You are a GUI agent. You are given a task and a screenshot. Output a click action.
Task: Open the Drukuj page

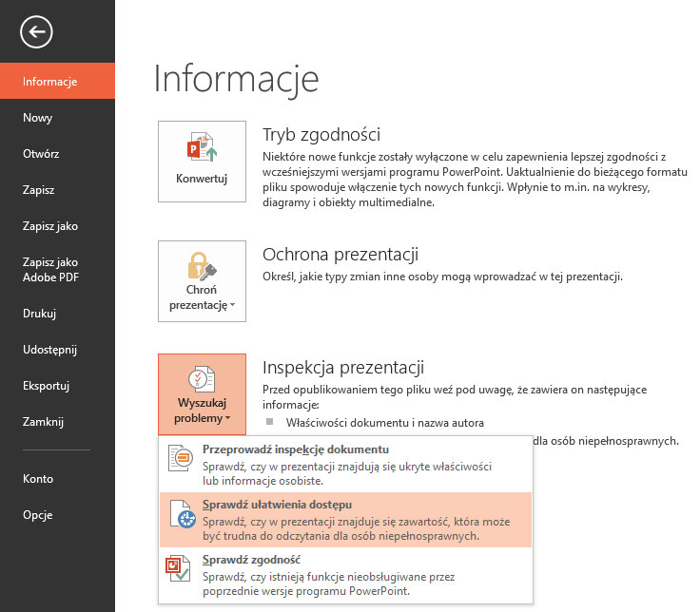(40, 313)
